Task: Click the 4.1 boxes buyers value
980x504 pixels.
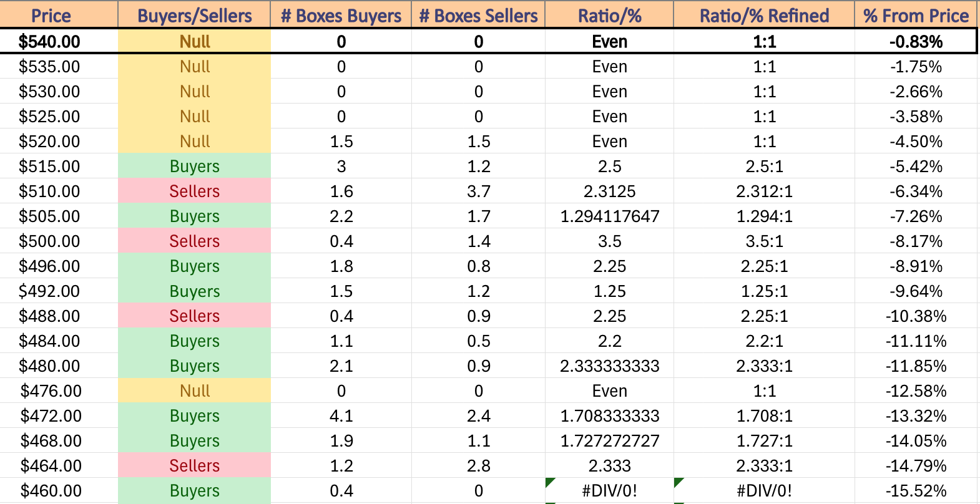Action: tap(341, 415)
